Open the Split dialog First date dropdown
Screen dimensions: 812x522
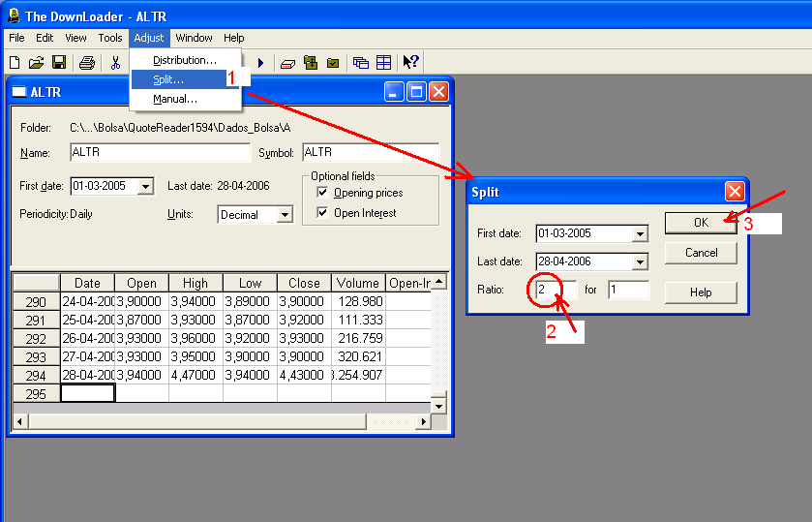641,233
